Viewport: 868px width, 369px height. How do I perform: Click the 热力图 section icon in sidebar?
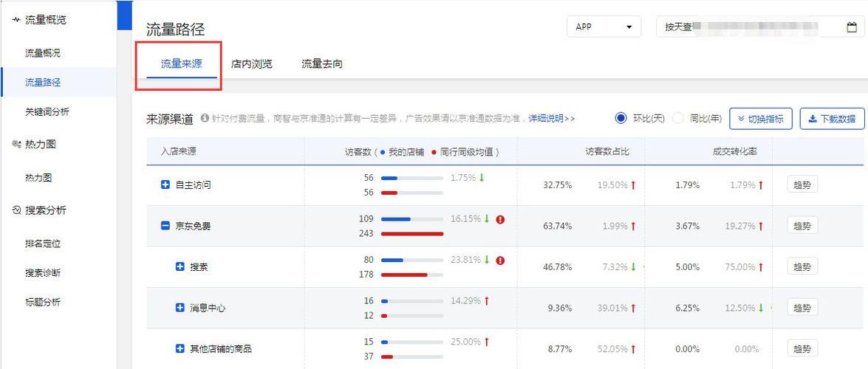coord(16,145)
